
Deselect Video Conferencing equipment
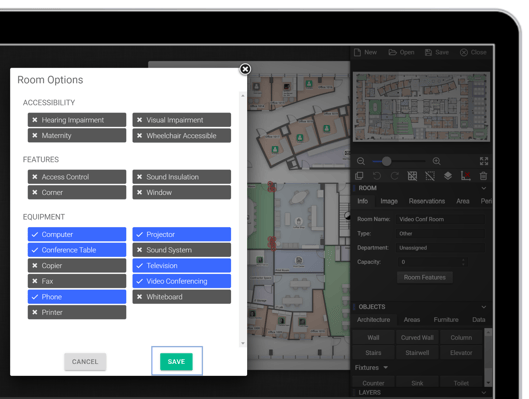[x=182, y=281]
